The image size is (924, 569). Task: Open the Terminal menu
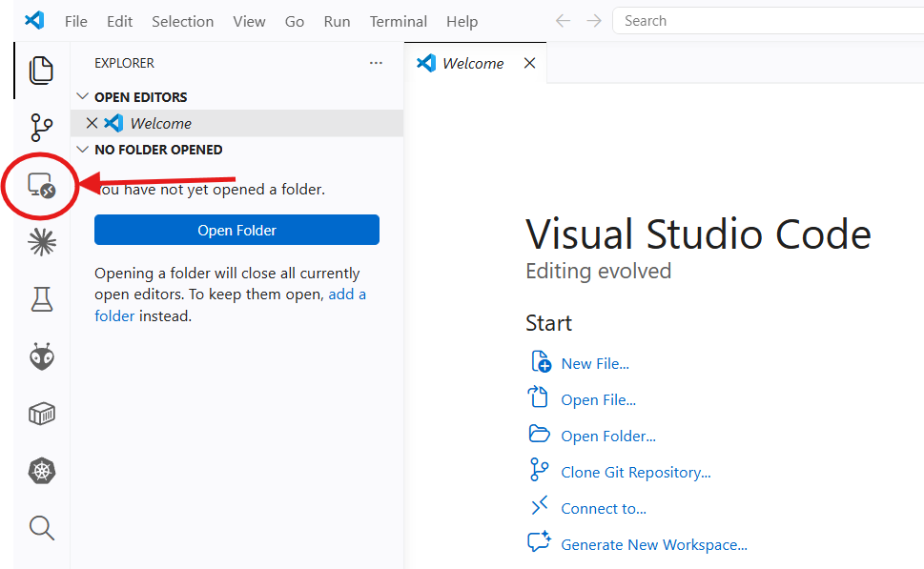click(399, 21)
